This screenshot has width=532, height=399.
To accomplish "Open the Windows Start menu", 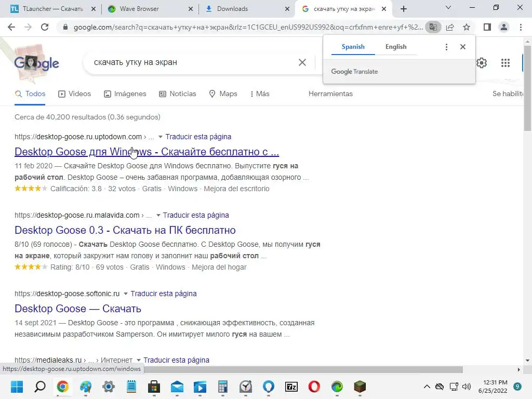I will click(x=17, y=387).
